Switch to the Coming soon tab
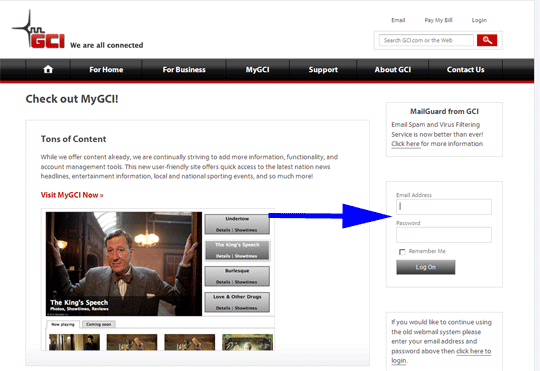This screenshot has height=371, width=540. click(98, 324)
